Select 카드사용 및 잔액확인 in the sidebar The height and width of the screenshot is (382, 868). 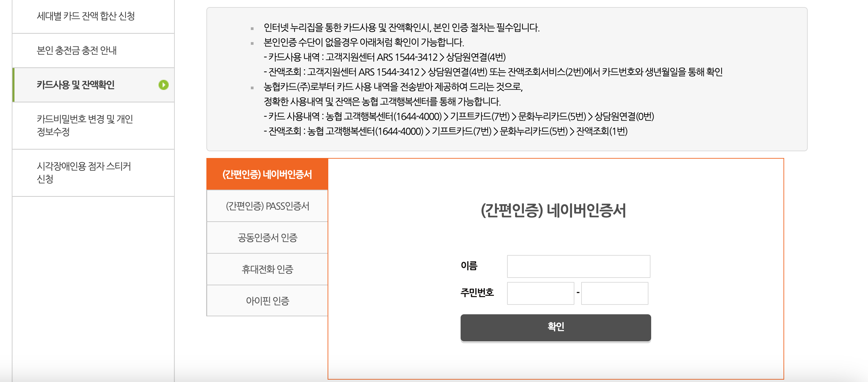pos(93,85)
